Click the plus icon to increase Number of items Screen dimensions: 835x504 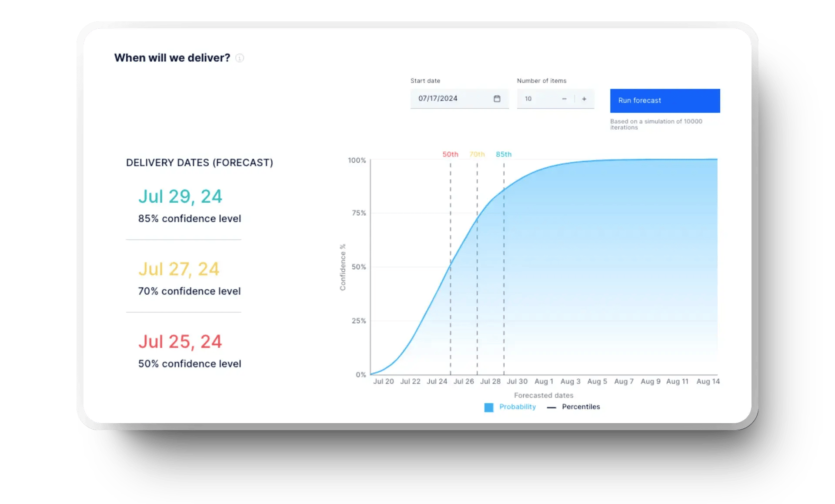click(x=584, y=99)
